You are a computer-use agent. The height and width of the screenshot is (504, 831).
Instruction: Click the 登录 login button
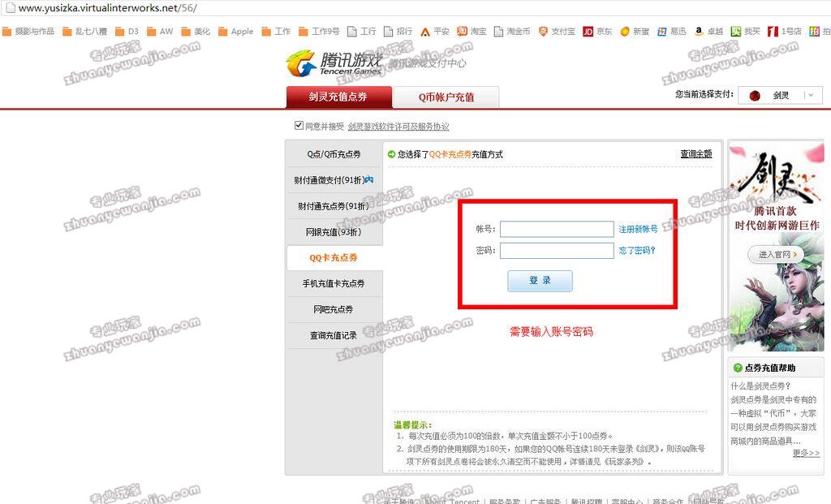[540, 281]
